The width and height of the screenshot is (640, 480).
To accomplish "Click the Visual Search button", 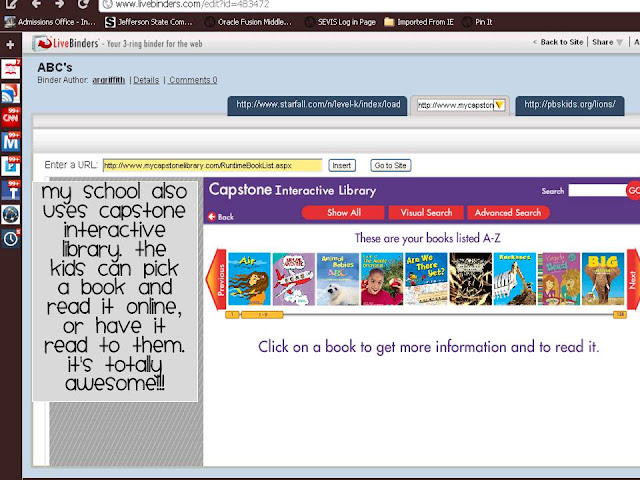I will [x=426, y=212].
